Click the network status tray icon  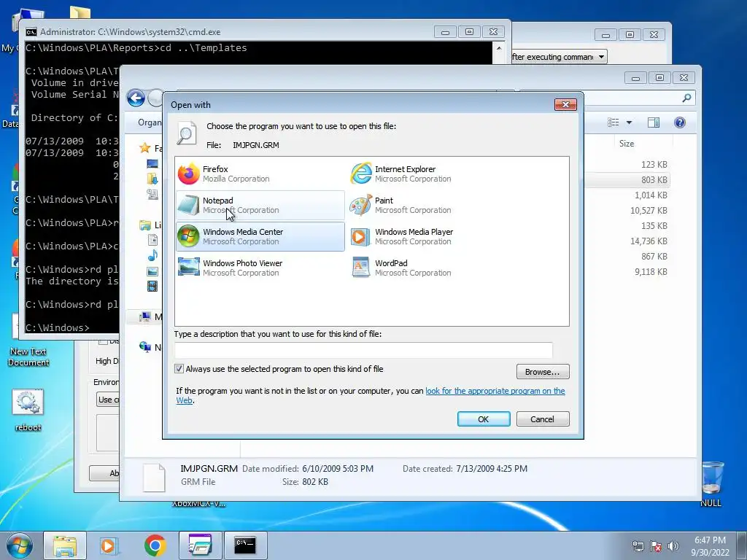click(638, 546)
